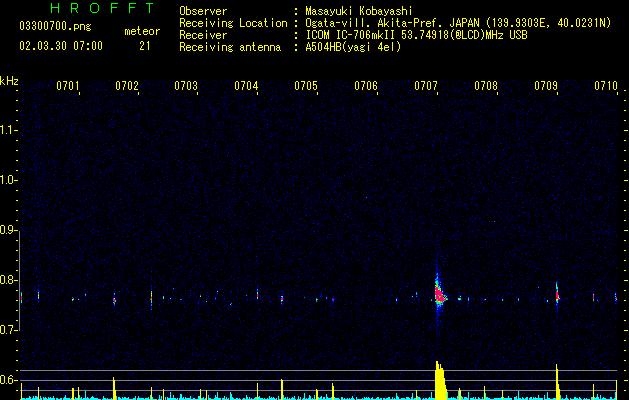This screenshot has height=400, width=629.
Task: Click the meteor count value 21
Action: tap(145, 46)
